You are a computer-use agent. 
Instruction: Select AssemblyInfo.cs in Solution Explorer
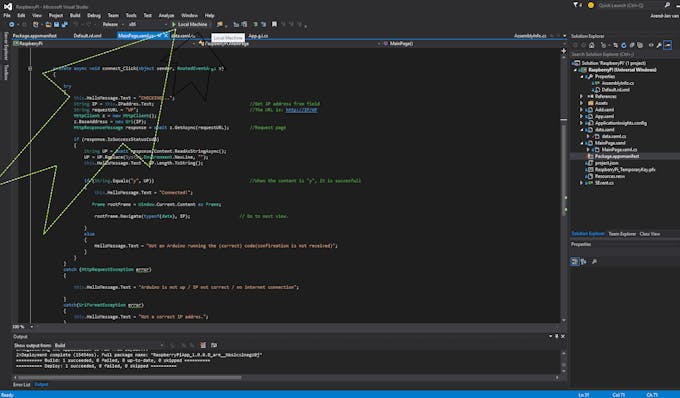(618, 83)
